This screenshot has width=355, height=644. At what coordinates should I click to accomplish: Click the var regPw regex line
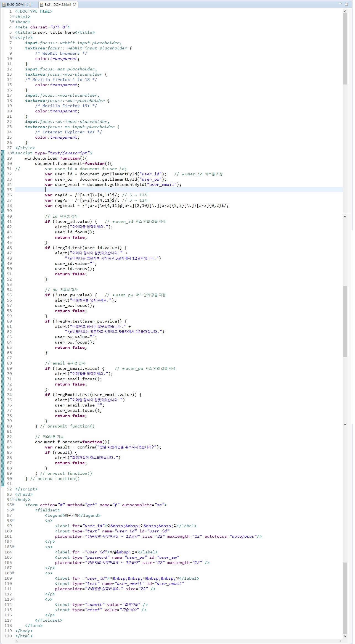96,200
